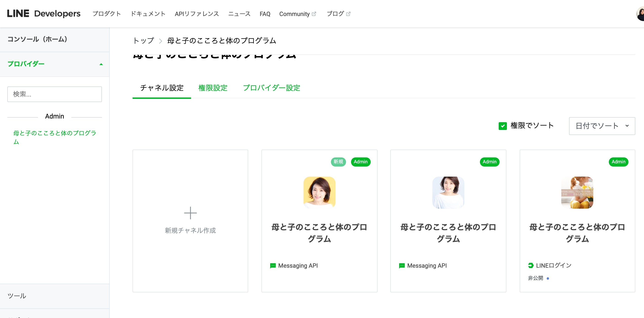The width and height of the screenshot is (644, 318).
Task: Click the plus icon for new channel
Action: (x=190, y=213)
